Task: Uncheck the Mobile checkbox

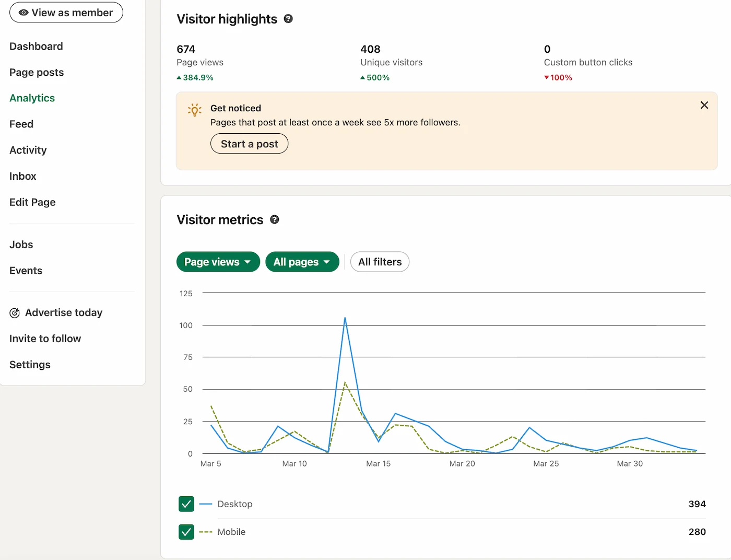Action: [186, 532]
